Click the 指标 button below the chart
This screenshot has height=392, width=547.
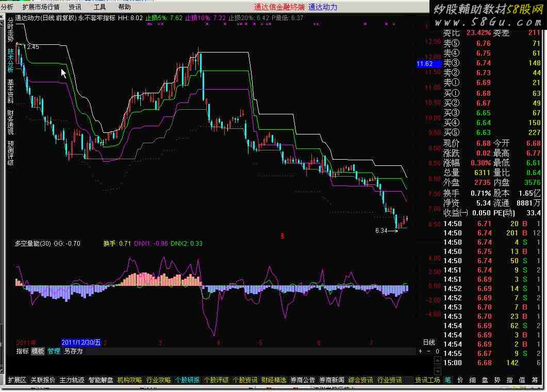pos(22,351)
